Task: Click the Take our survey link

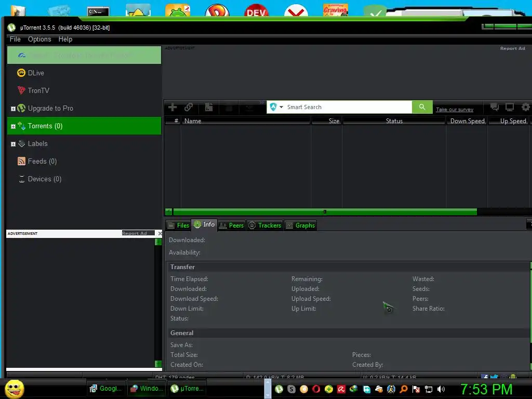Action: click(x=455, y=109)
